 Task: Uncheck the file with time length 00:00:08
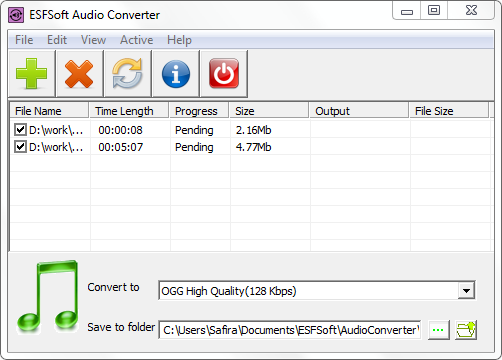point(20,129)
